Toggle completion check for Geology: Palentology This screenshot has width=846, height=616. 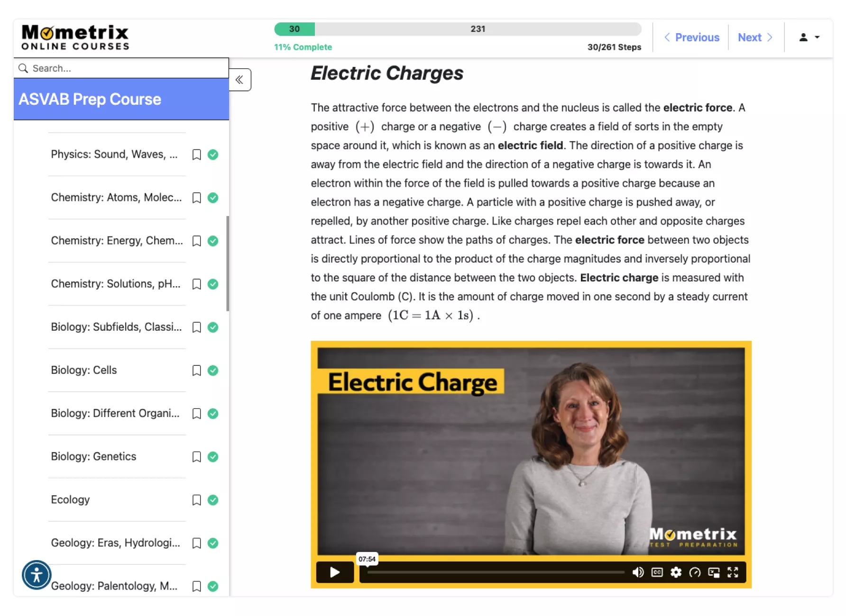213,586
